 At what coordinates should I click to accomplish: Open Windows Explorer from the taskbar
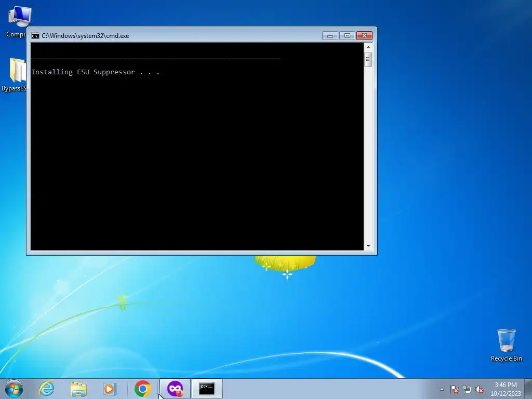pyautogui.click(x=78, y=389)
